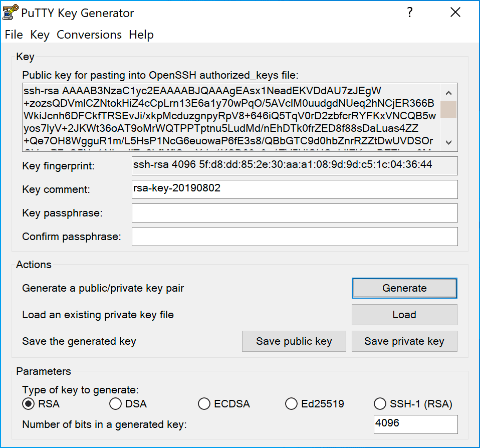This screenshot has width=480, height=448.
Task: Open the Key menu
Action: point(40,35)
